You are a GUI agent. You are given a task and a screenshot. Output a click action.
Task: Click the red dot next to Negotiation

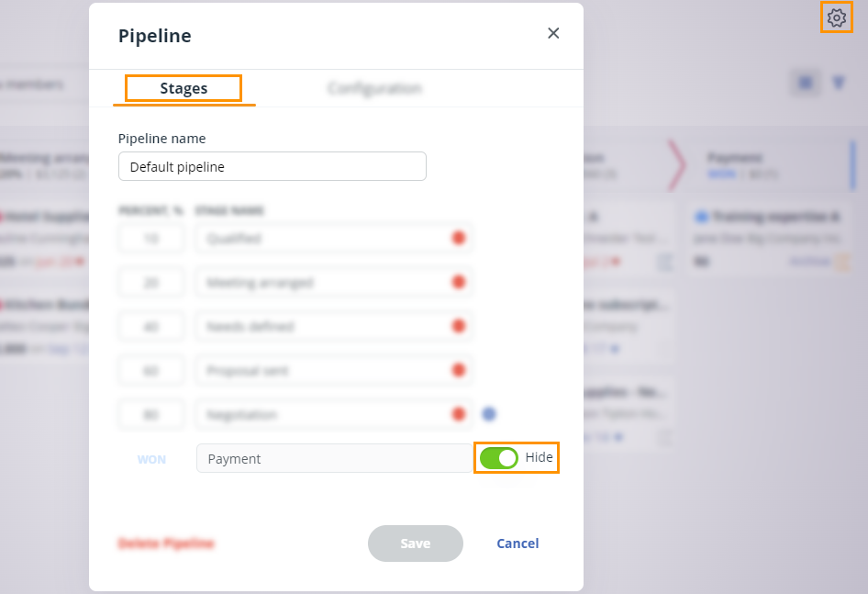pos(458,414)
